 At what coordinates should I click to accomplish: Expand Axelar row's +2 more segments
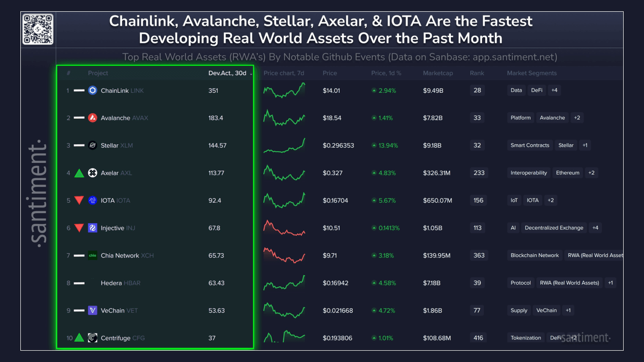pyautogui.click(x=591, y=173)
